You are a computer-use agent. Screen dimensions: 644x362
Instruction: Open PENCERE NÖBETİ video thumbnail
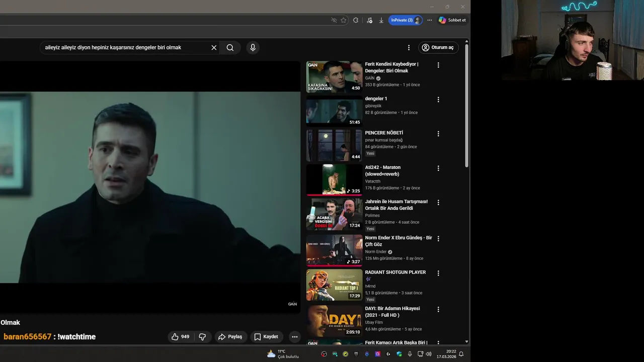(334, 146)
